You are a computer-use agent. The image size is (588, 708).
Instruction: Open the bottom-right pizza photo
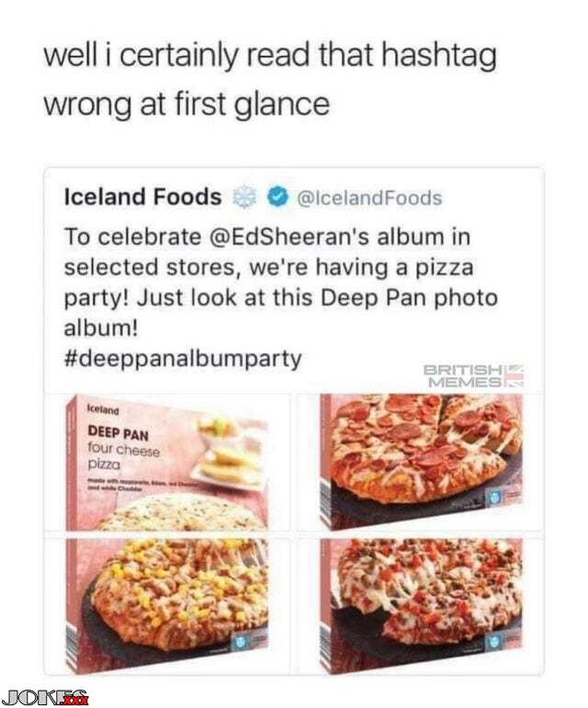click(419, 597)
